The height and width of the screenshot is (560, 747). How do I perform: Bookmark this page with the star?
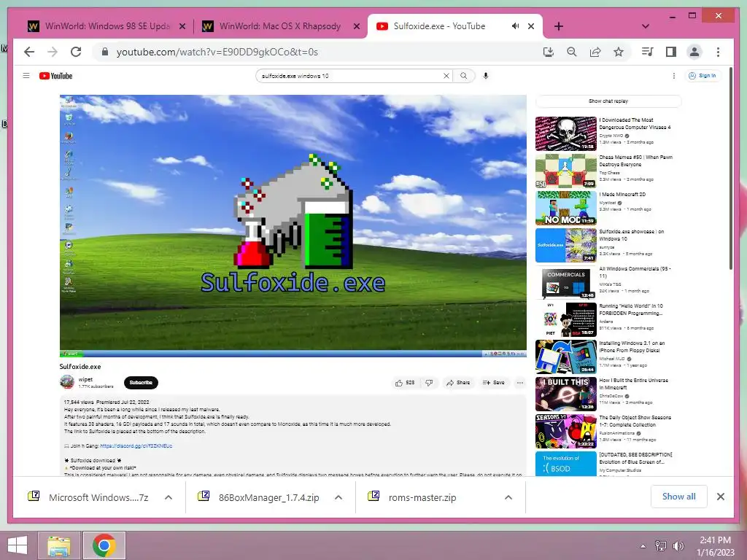point(619,52)
